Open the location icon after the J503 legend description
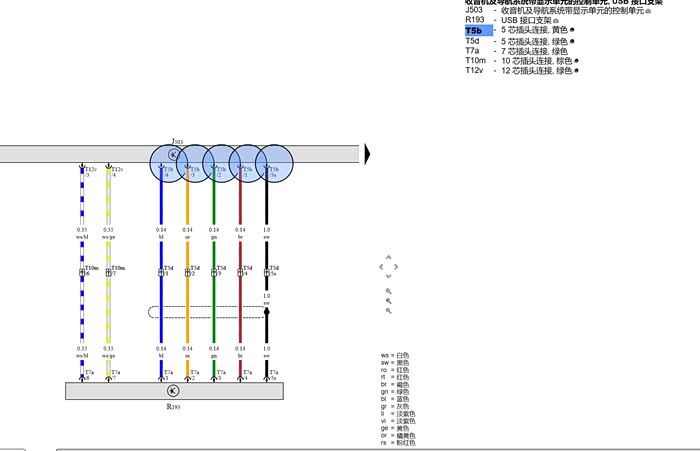The height and width of the screenshot is (451, 700). click(x=648, y=11)
